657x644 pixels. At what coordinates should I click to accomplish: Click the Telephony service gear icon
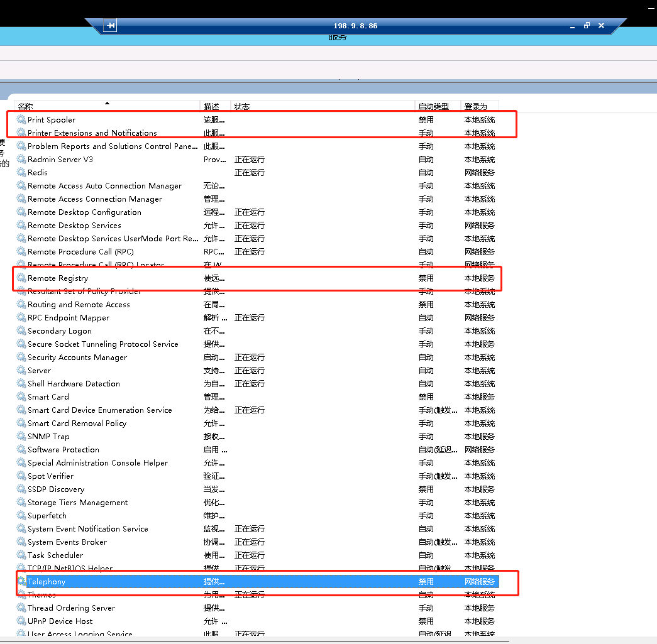[x=21, y=582]
